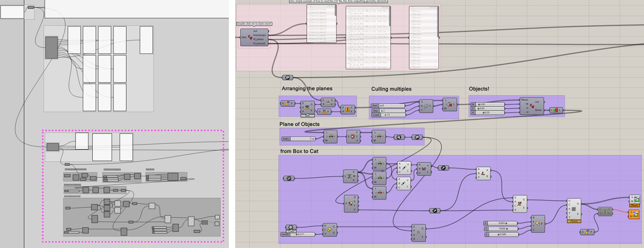This screenshot has height=248, width=644.
Task: Click the W slider at 0.05
Action: click(x=488, y=104)
